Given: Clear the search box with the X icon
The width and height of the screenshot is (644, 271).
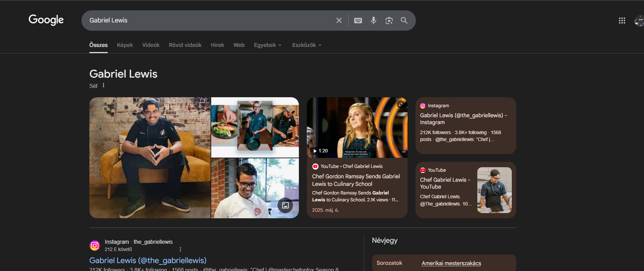Looking at the screenshot, I should click(339, 20).
